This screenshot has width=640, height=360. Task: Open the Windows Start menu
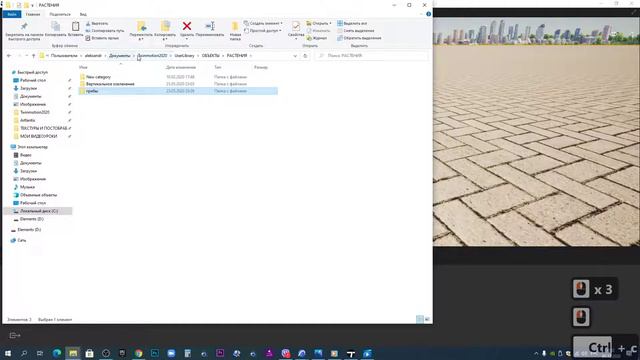(x=8, y=353)
